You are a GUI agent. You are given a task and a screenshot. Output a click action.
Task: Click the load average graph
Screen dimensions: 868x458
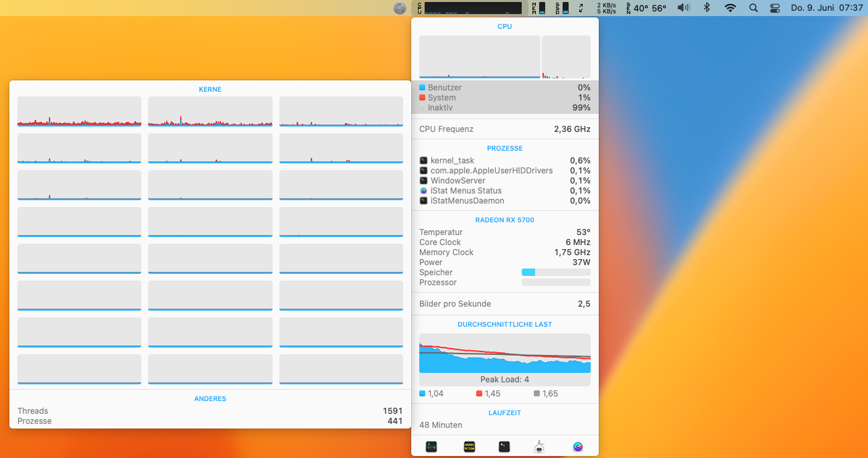(x=505, y=353)
